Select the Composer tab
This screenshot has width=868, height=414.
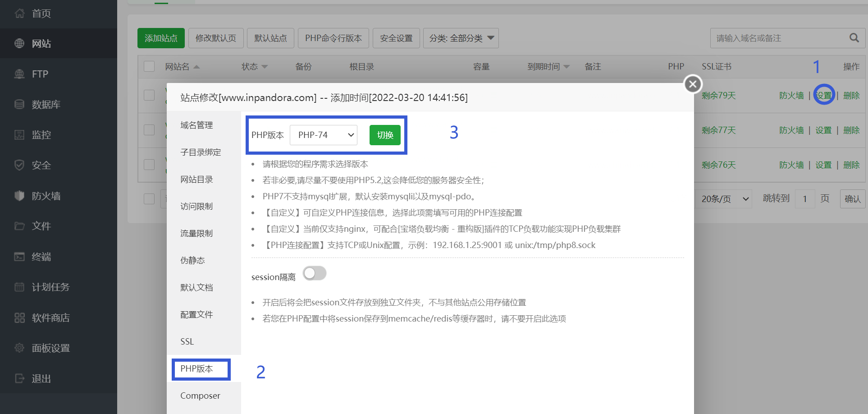200,396
